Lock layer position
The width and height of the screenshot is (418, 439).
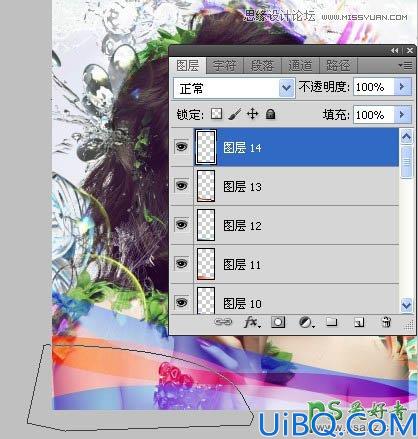(252, 114)
